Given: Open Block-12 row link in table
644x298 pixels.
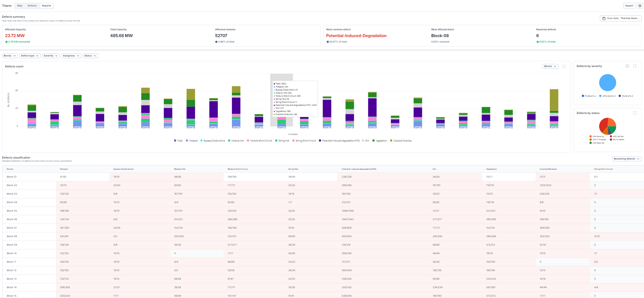Looking at the screenshot, I should tap(12, 270).
